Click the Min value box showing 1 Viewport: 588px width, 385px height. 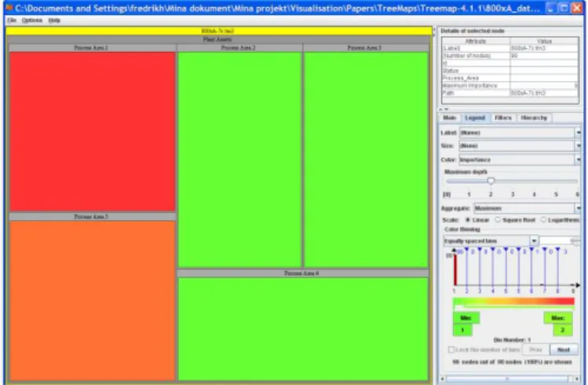coord(462,330)
